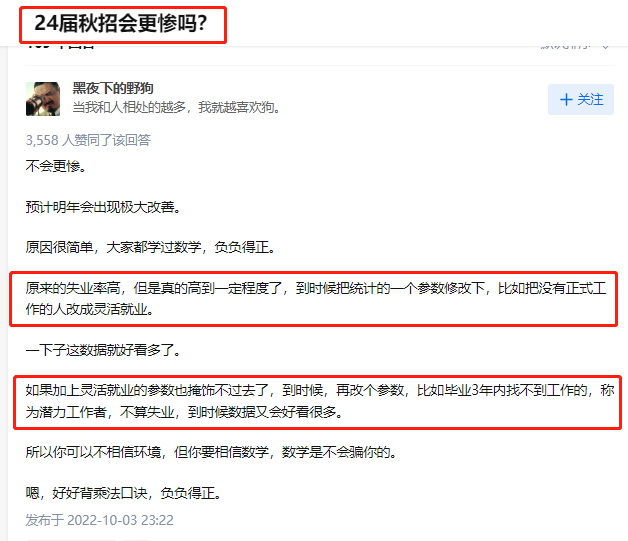Open the author name 黑夜下的野狗 profile
Viewport: 628px width, 541px height.
pyautogui.click(x=113, y=88)
